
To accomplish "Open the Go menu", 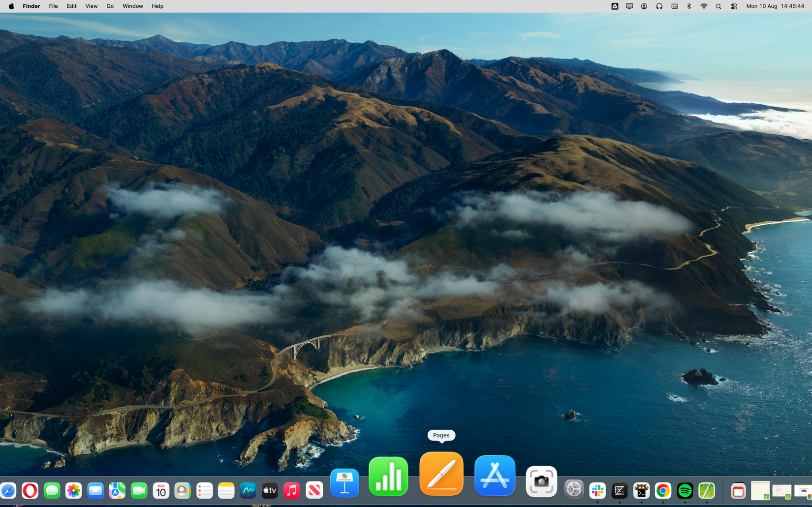I will tap(110, 6).
